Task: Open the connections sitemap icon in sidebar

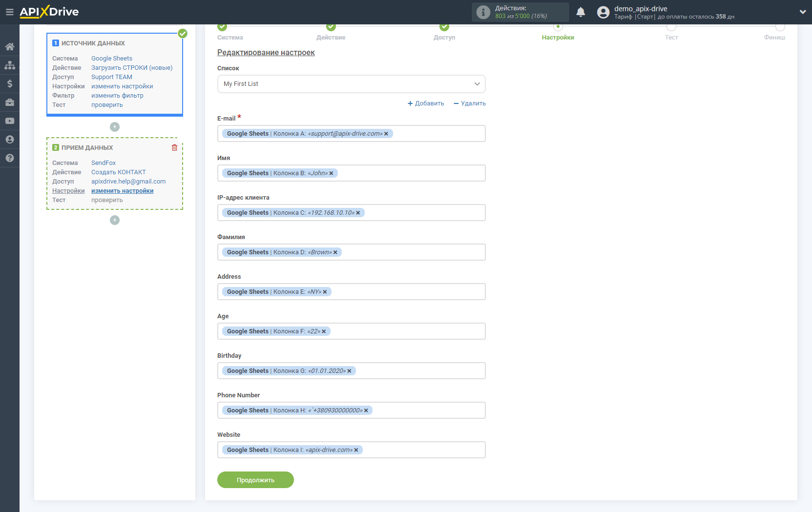Action: pyautogui.click(x=10, y=65)
